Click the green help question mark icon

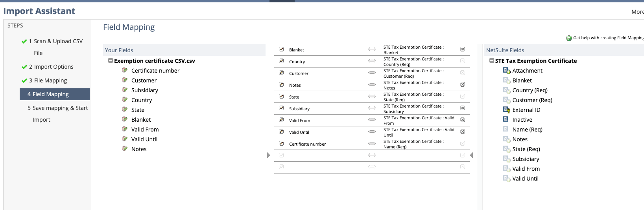(569, 38)
